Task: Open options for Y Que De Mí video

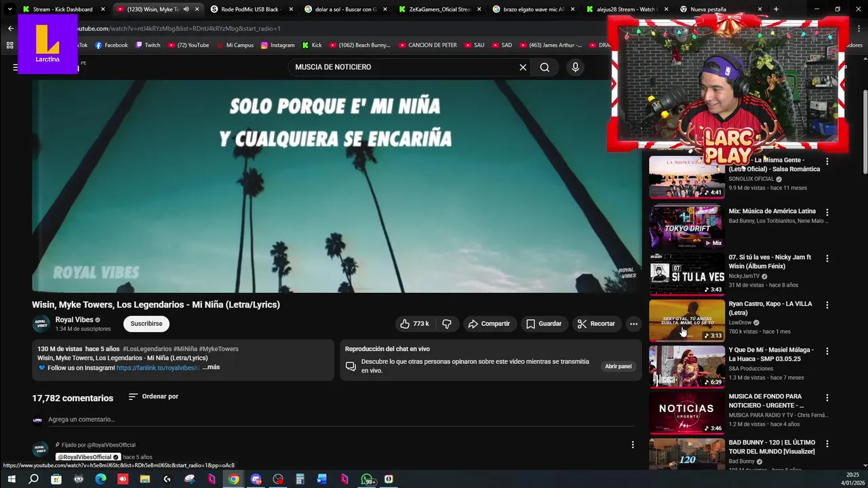Action: (x=827, y=351)
